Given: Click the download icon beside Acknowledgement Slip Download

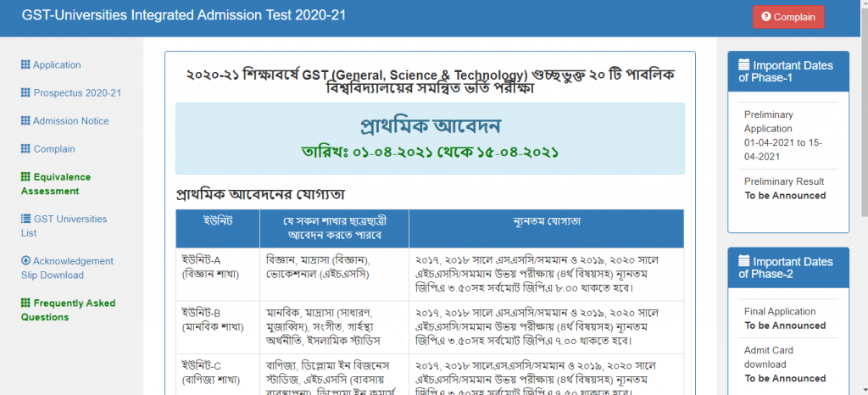Looking at the screenshot, I should click(x=25, y=260).
